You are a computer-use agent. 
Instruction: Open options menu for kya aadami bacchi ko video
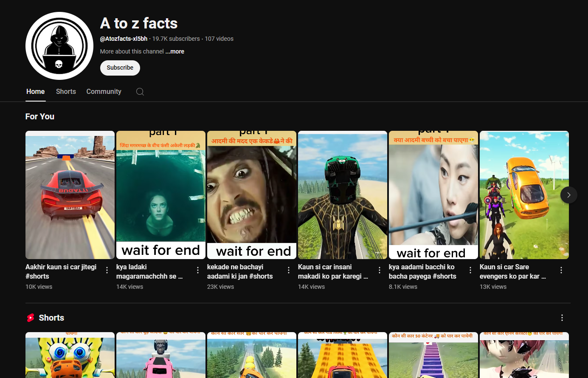coord(470,270)
